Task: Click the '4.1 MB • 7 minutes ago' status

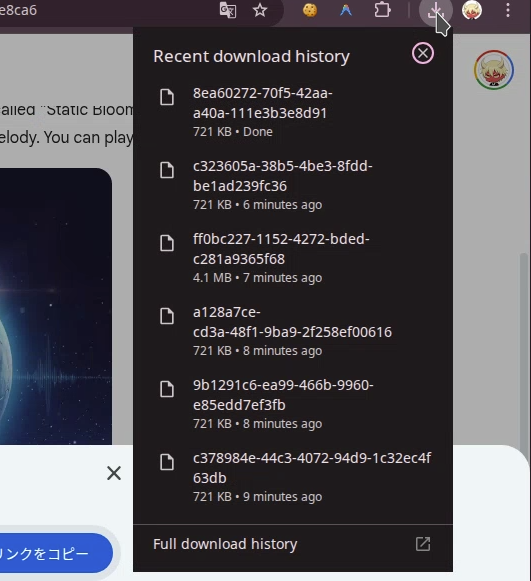Action: pyautogui.click(x=258, y=278)
